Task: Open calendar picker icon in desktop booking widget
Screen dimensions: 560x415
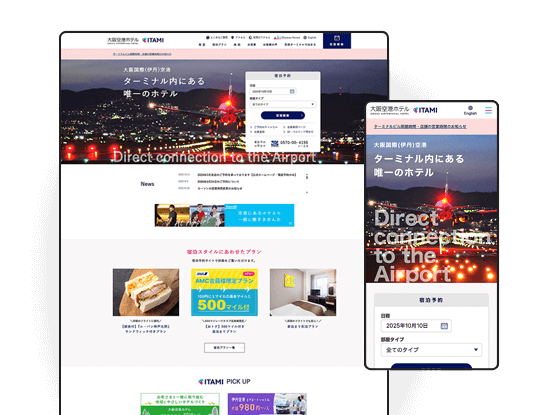Action: pyautogui.click(x=292, y=91)
